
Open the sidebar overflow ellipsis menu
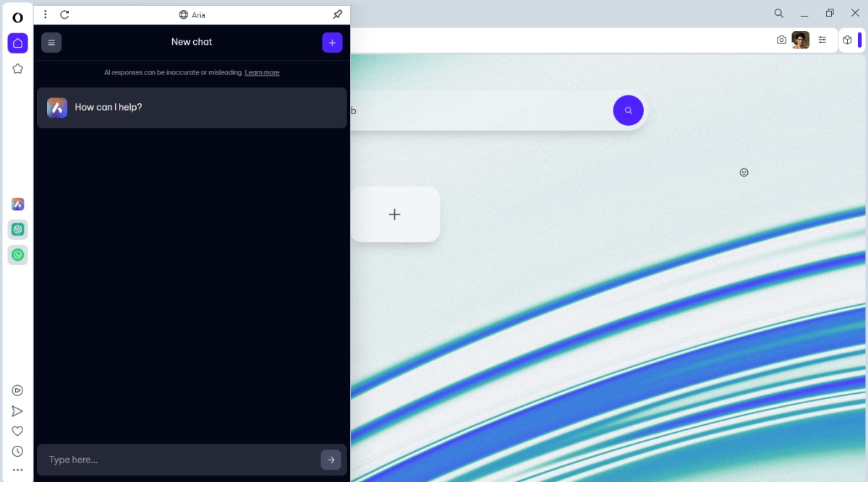[17, 470]
